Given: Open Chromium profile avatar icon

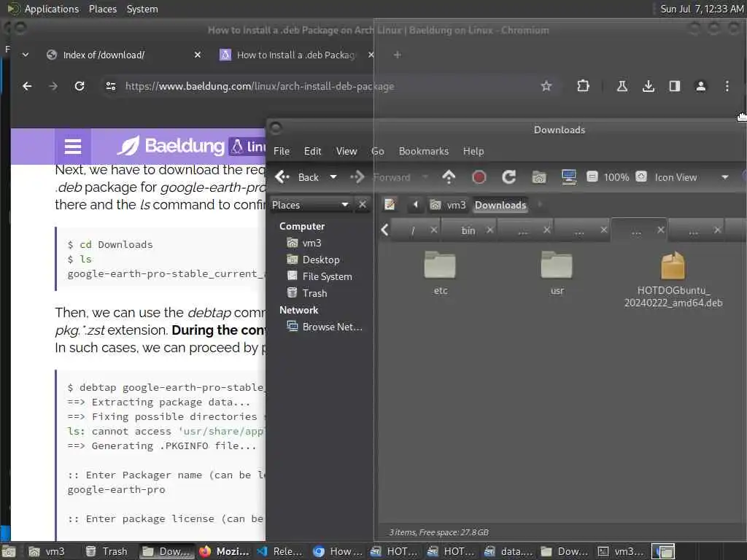Looking at the screenshot, I should [700, 86].
